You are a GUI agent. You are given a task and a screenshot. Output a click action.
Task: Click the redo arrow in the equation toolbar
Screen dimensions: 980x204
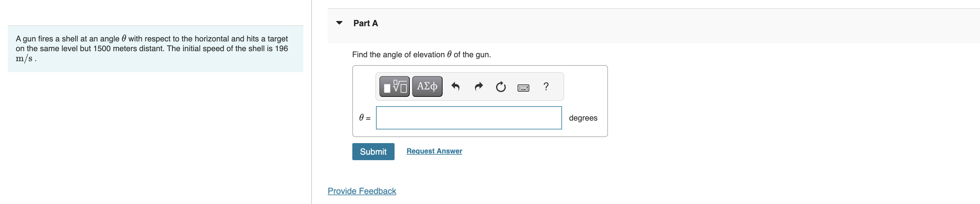click(478, 86)
